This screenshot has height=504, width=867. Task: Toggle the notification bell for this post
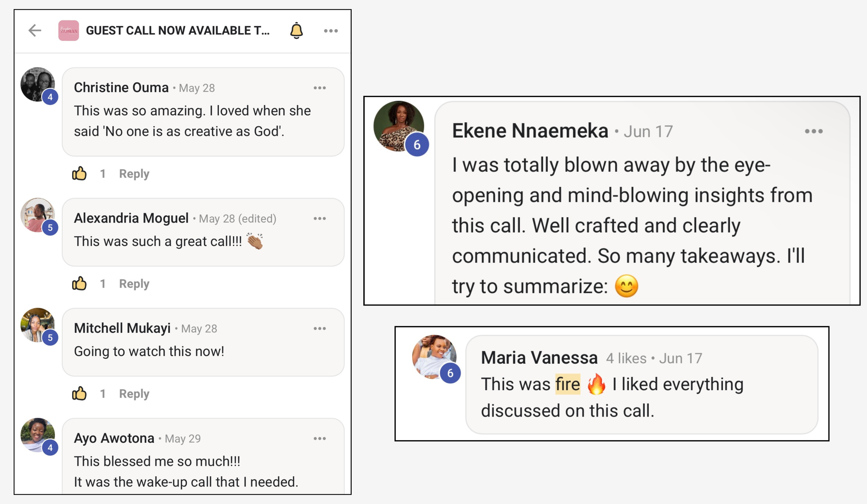[296, 30]
